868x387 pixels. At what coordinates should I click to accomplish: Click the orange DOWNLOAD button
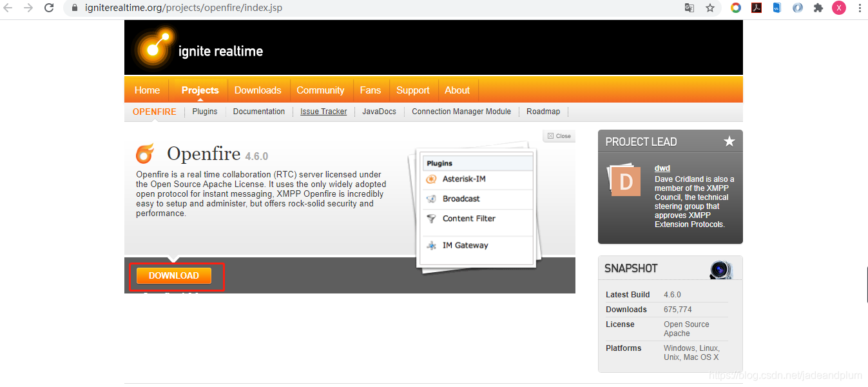174,275
